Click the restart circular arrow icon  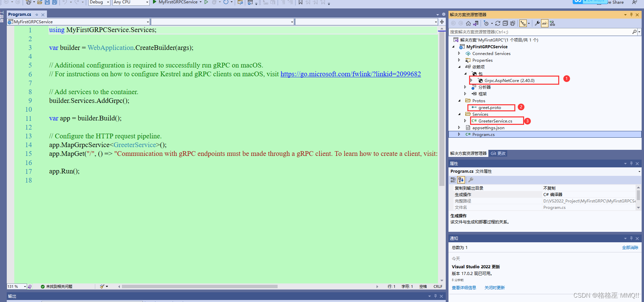pos(226,2)
